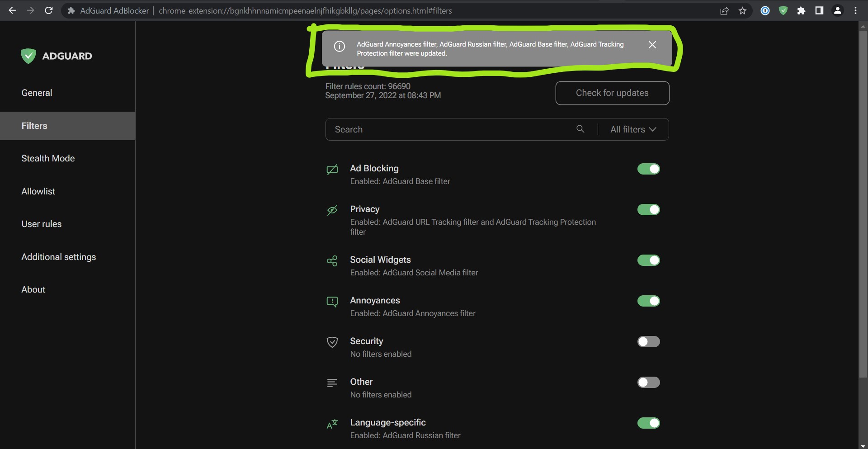
Task: Click 'Enabled: AdGuard Russian filter' text
Action: (x=405, y=435)
